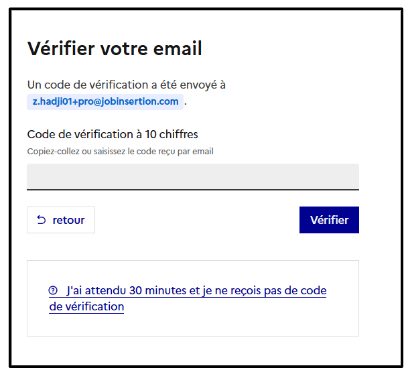Image resolution: width=411 pixels, height=377 pixels.
Task: Focus the 10-digit verification code field
Action: [193, 176]
